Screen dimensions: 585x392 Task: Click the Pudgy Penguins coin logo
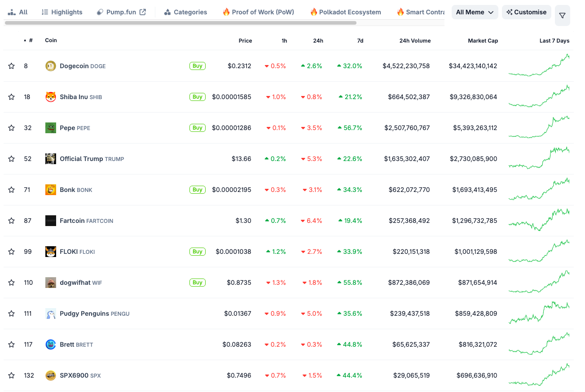[x=51, y=314]
